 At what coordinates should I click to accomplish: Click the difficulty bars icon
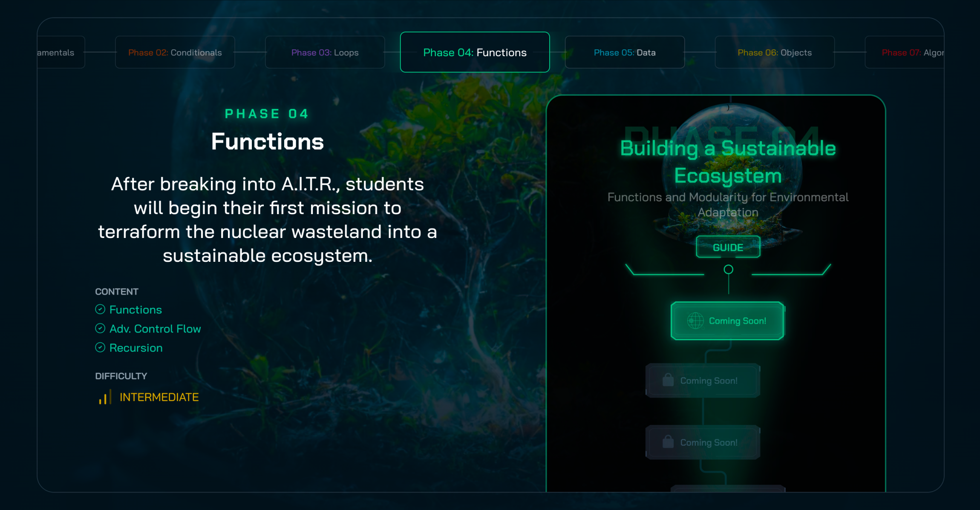(x=105, y=397)
